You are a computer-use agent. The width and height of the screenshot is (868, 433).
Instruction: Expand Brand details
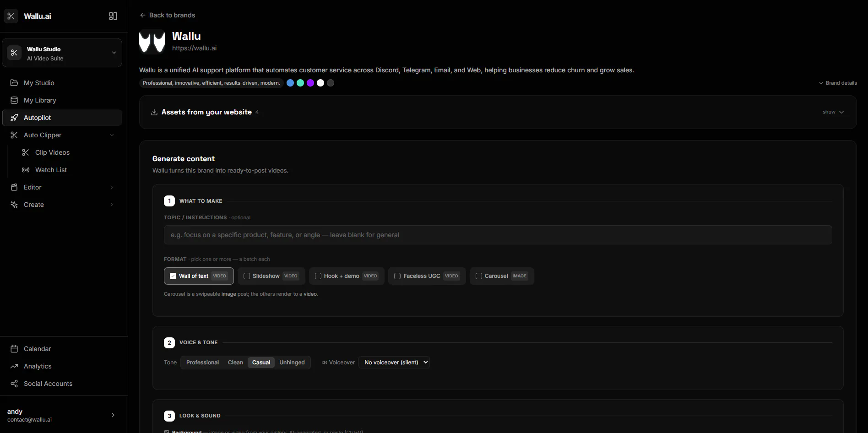[838, 83]
